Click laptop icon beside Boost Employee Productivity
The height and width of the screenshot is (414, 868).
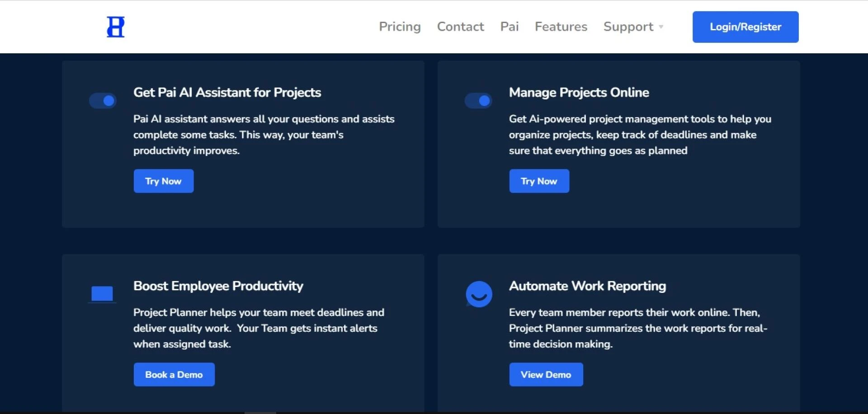coord(102,294)
